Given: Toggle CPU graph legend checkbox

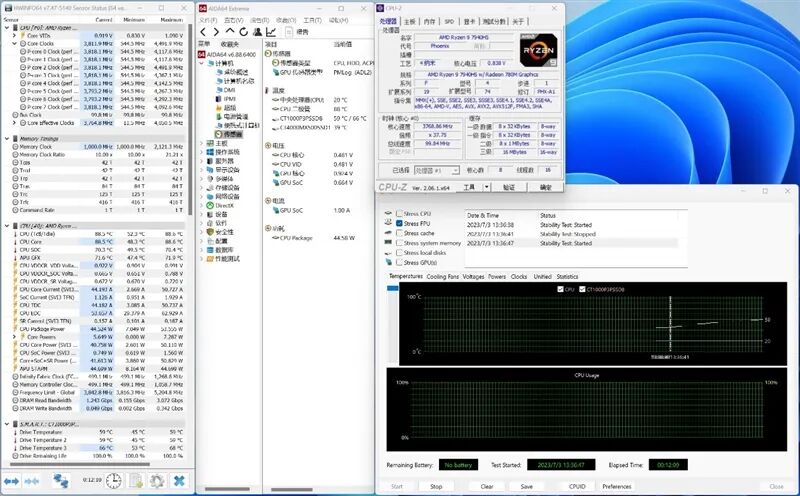Looking at the screenshot, I should click(561, 289).
